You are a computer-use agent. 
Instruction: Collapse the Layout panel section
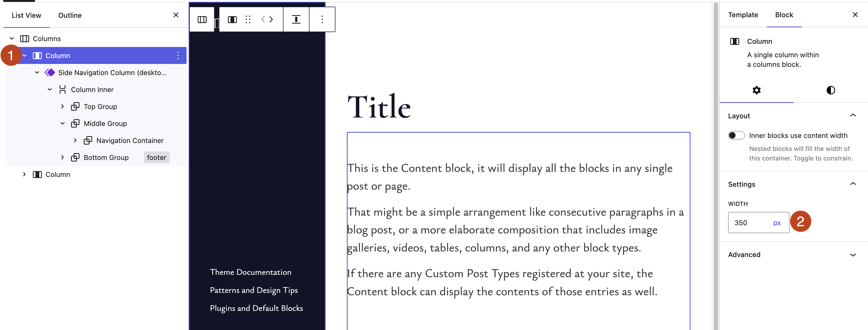tap(853, 116)
